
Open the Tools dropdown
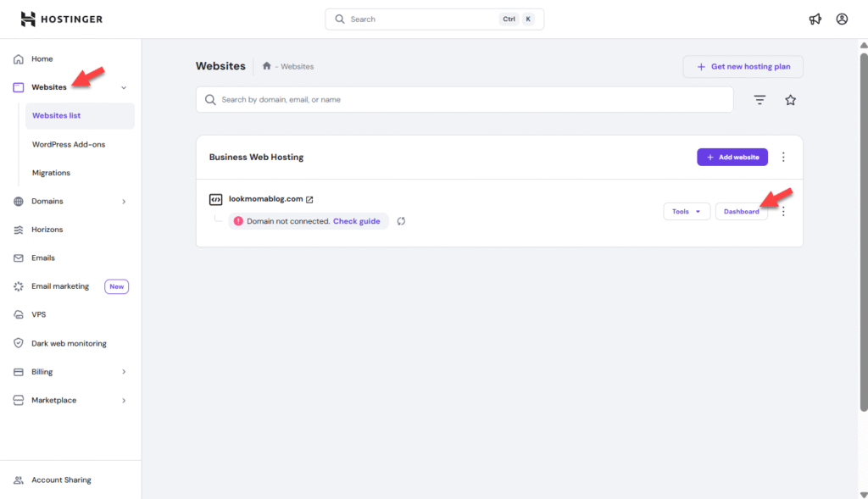click(686, 212)
